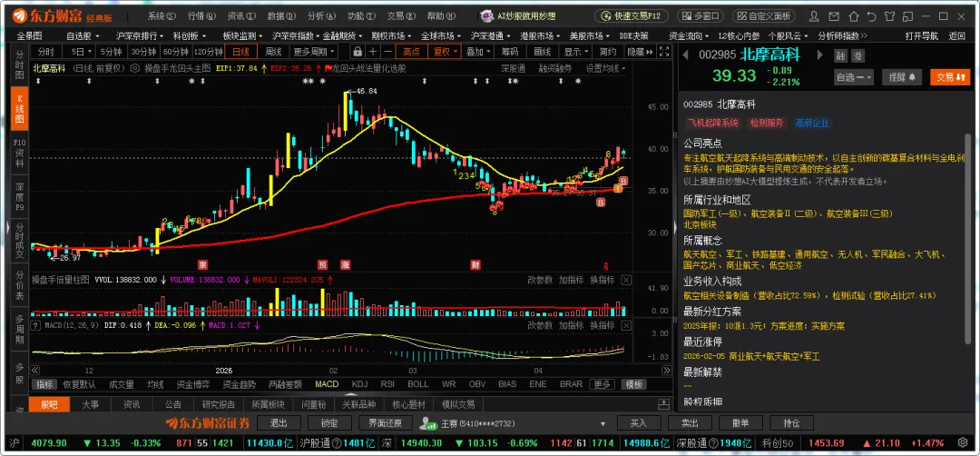
Task: Click the pop-out icon right of bottom tabs
Action: [x=663, y=404]
